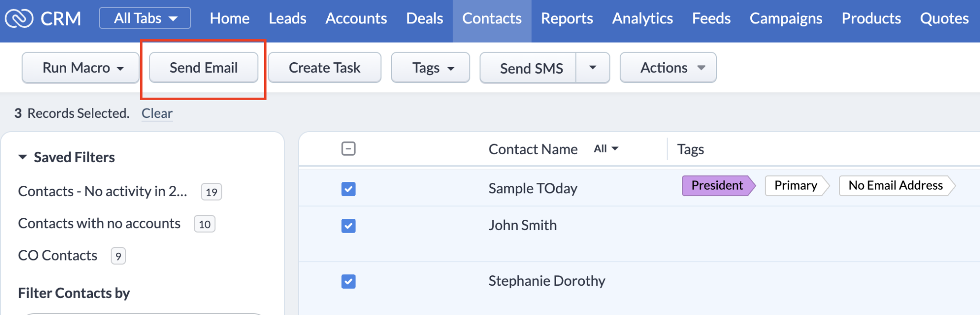Screen dimensions: 980x315
Task: Open the Stephanie Dorothy contact
Action: click(547, 281)
